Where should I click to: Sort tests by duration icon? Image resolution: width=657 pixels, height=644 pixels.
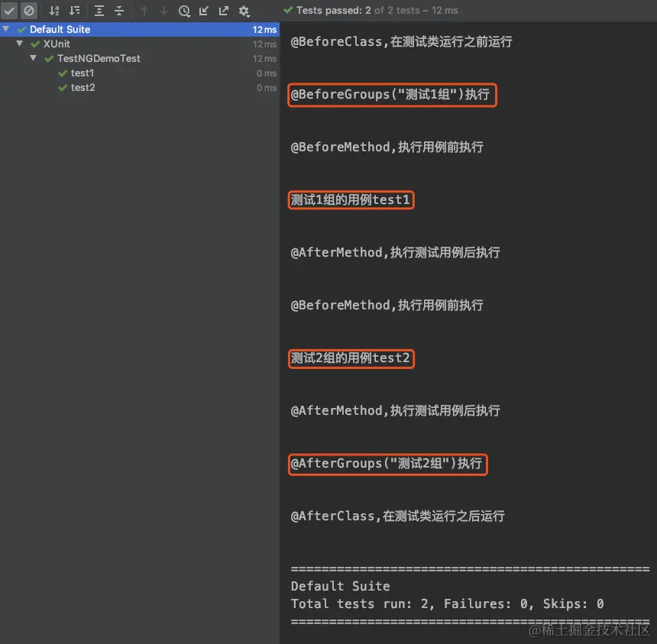pos(74,11)
